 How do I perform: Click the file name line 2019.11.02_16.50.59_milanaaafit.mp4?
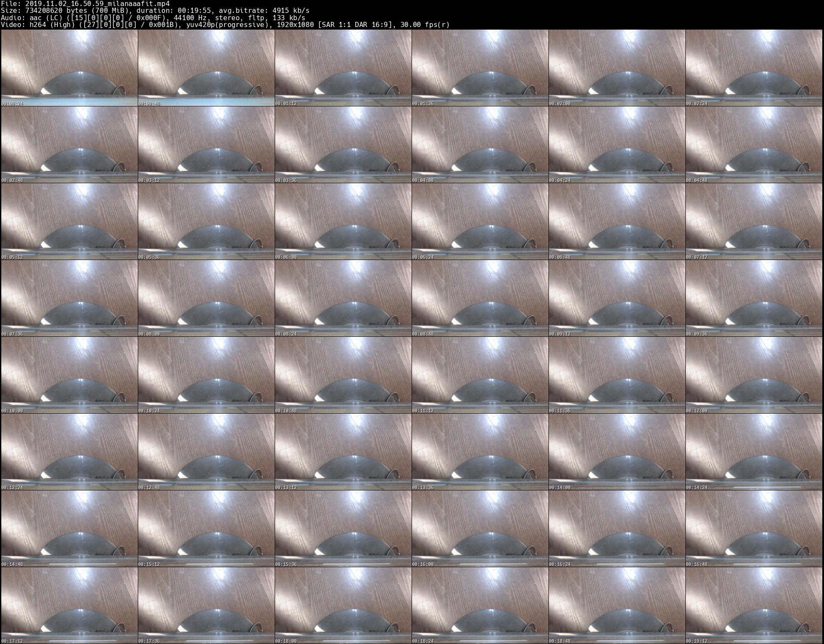coord(85,3)
